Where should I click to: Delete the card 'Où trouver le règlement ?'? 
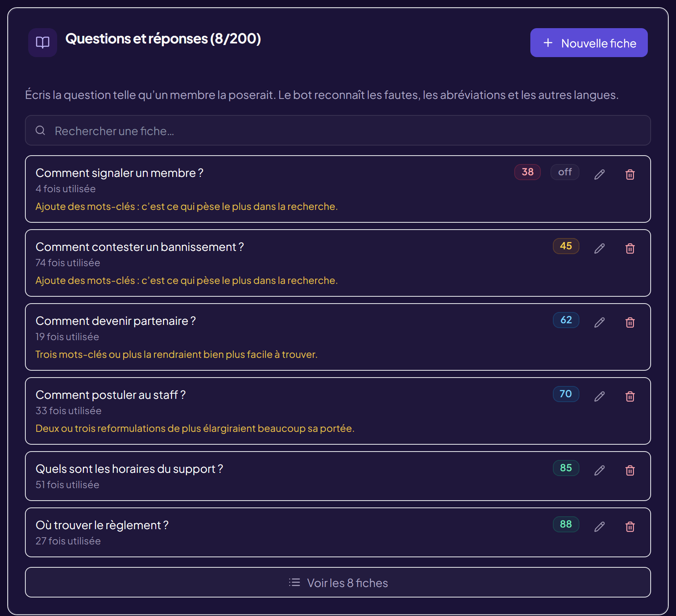coord(630,526)
